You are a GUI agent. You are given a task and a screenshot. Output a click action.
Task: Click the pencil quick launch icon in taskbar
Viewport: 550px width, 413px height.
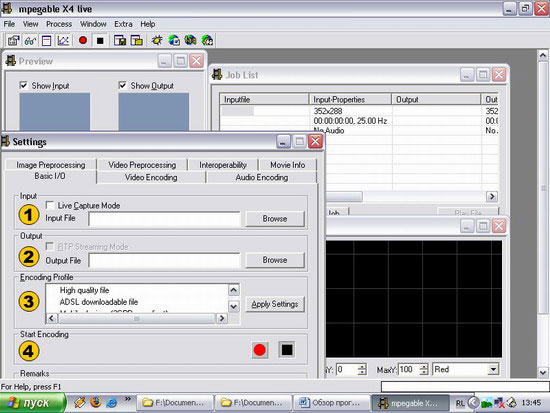tap(79, 402)
